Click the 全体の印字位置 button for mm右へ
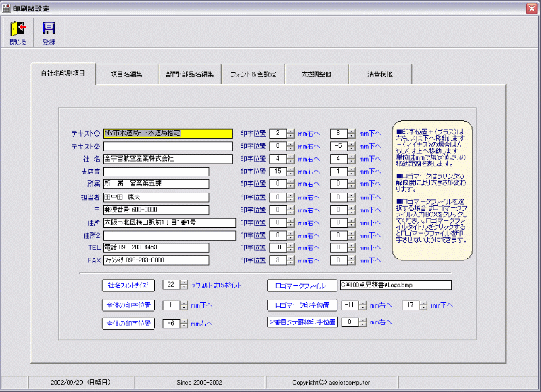Screen dimensions: 541x392 pos(128,324)
